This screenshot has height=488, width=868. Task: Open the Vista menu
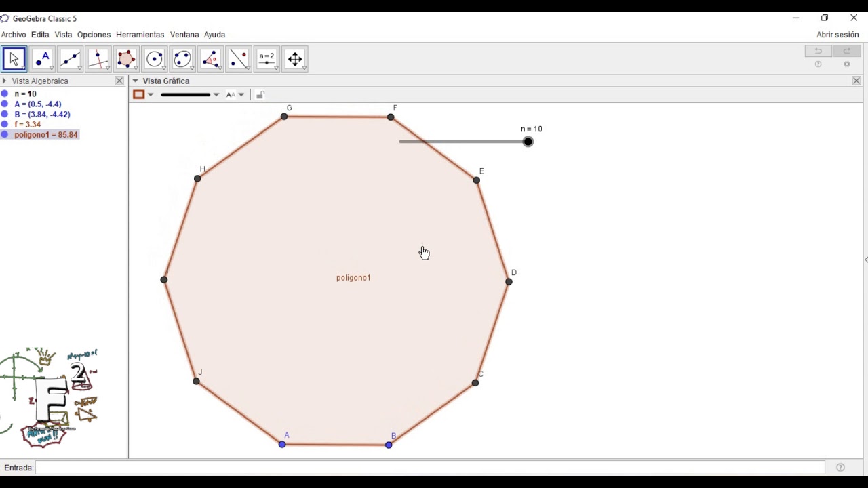pos(63,35)
